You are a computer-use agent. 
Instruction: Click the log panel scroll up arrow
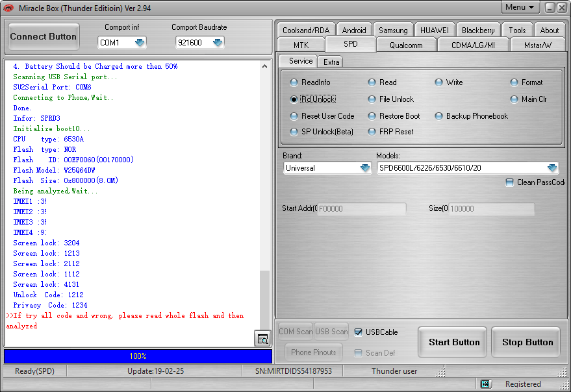(x=265, y=66)
